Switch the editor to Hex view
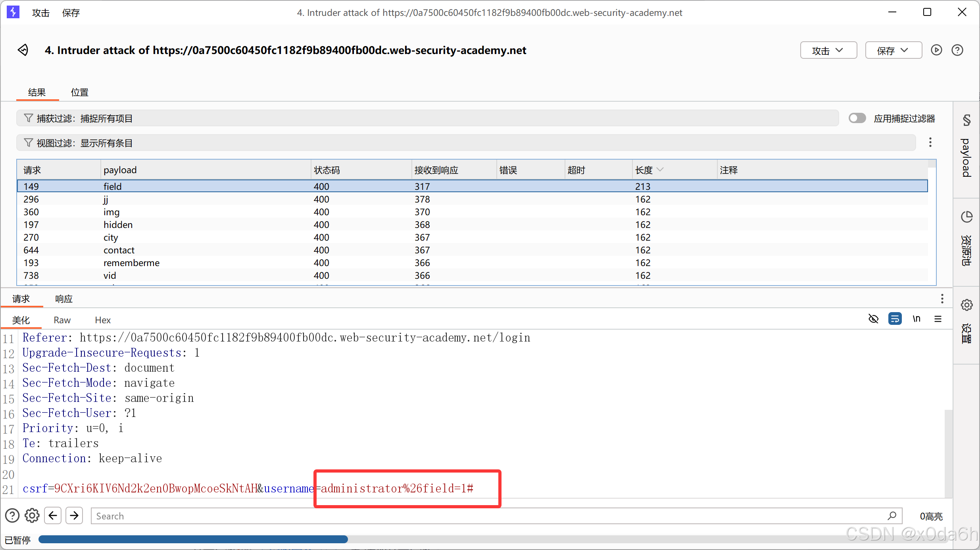 click(x=102, y=320)
